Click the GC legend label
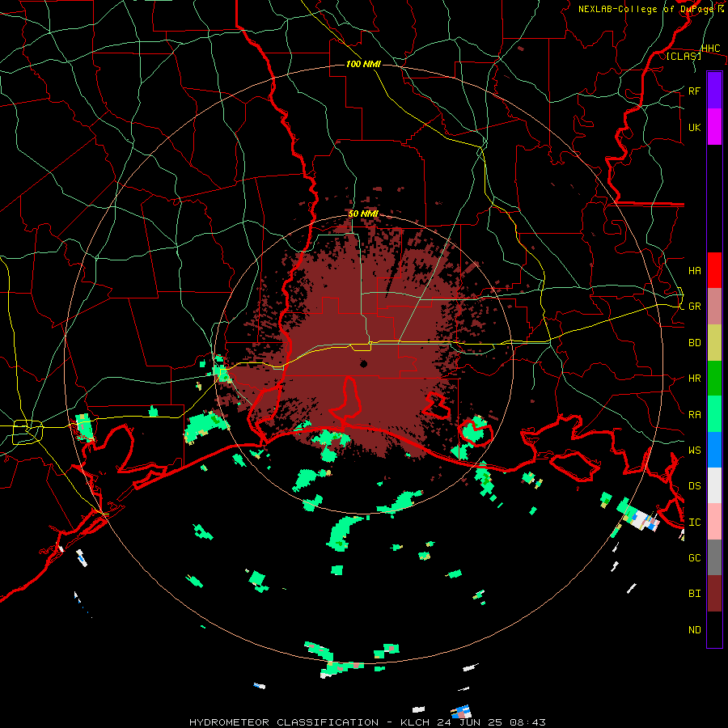728x728 pixels. coord(695,558)
